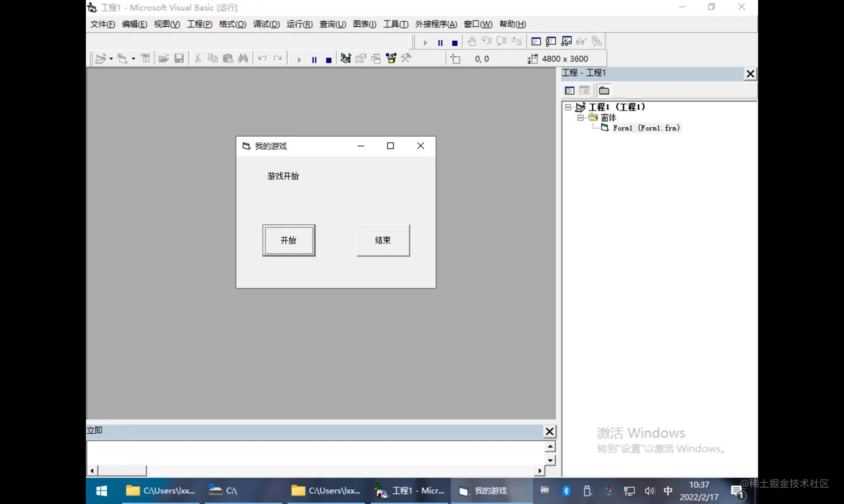Click Break (pause) in the Debug toolbar

pos(440,42)
